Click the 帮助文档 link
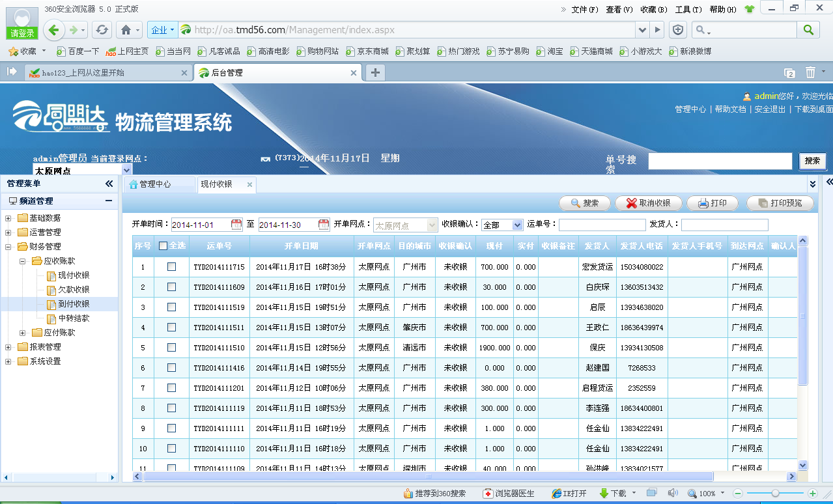The image size is (833, 504). pyautogui.click(x=730, y=109)
